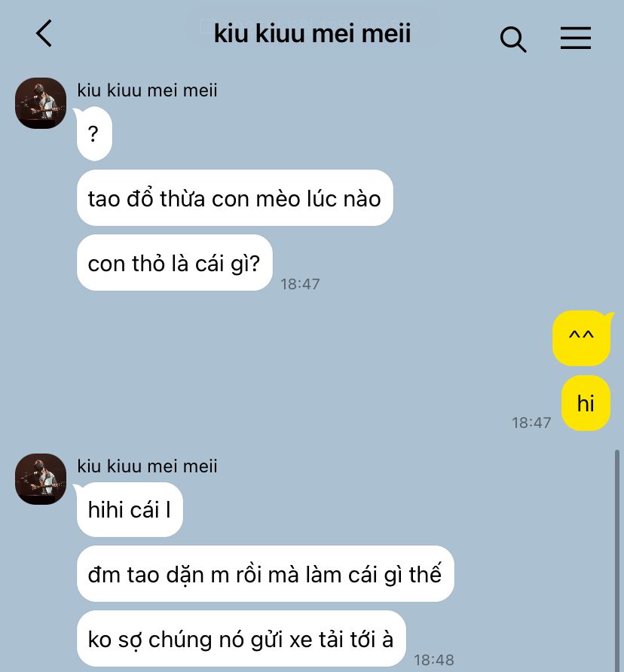Open top profile avatar of kiu kiuu mei meii
This screenshot has width=624, height=672.
coord(41,103)
